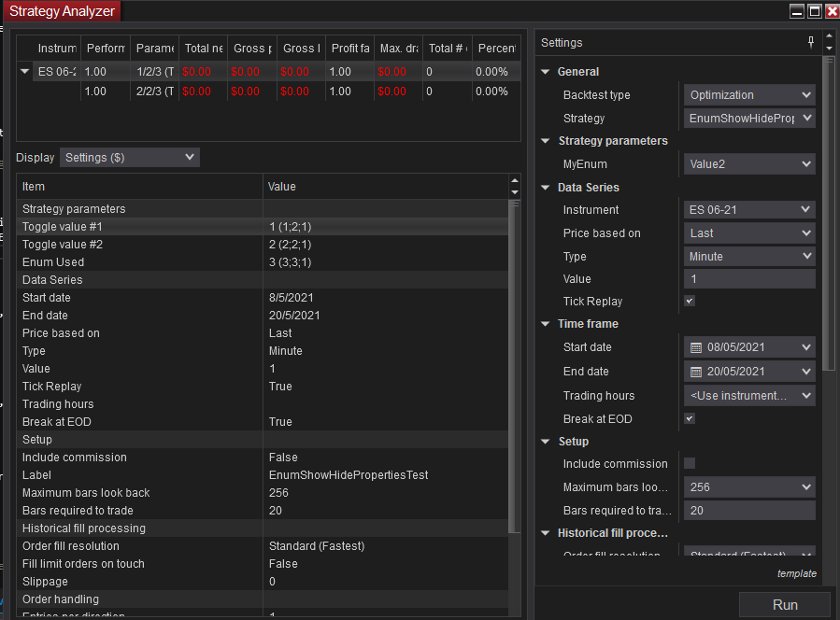Click the Item grid scroll up arrow
The width and height of the screenshot is (840, 620).
pos(513,179)
